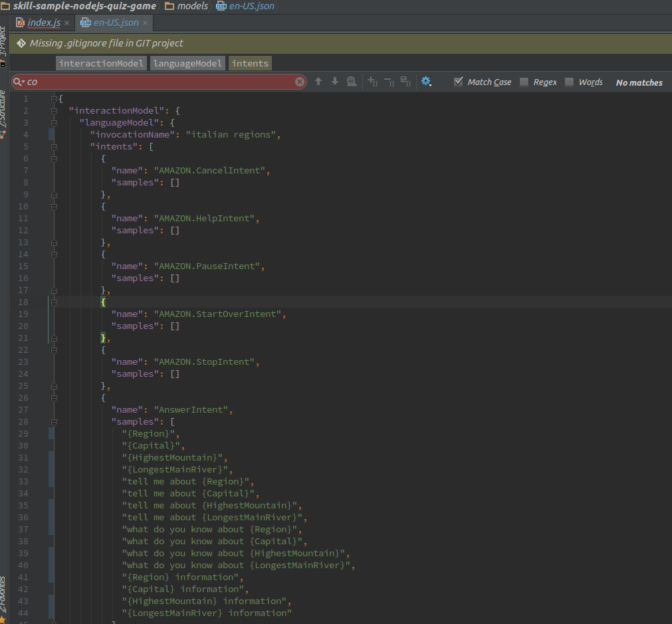Click "{LongestMainRiver} information" on line 44
672x624 pixels.
[x=207, y=613]
